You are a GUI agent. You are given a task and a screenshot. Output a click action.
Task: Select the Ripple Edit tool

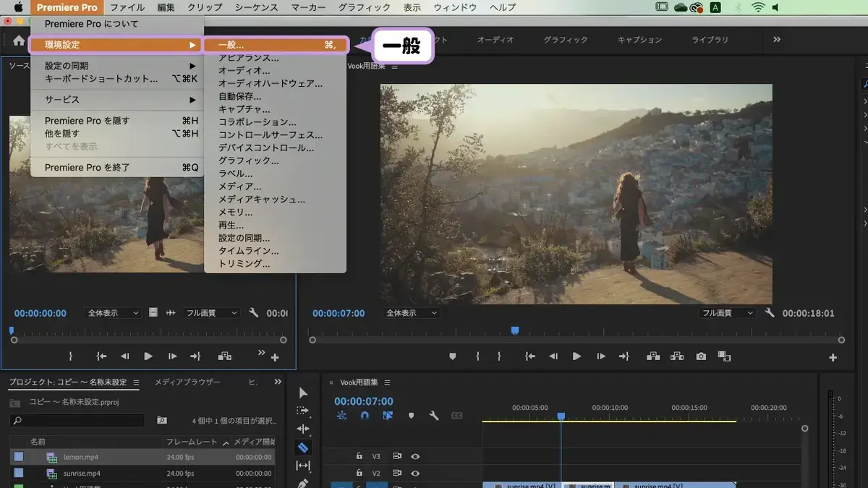[x=303, y=429]
